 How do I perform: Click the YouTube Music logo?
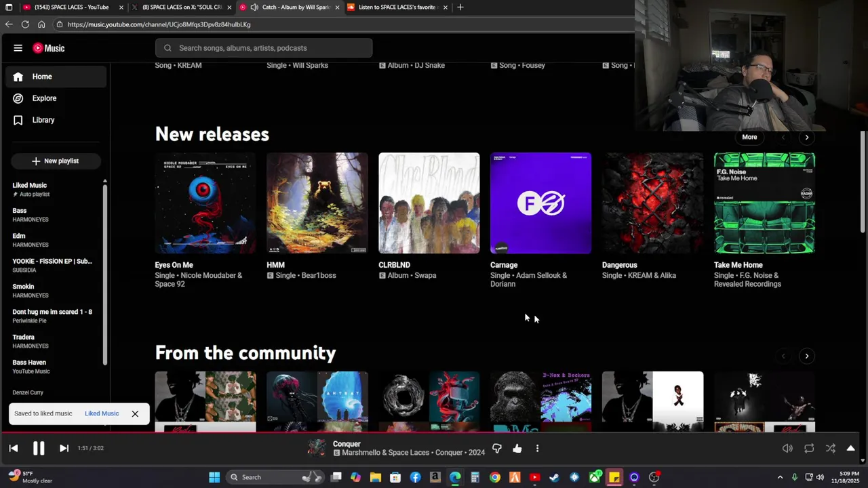click(x=49, y=48)
